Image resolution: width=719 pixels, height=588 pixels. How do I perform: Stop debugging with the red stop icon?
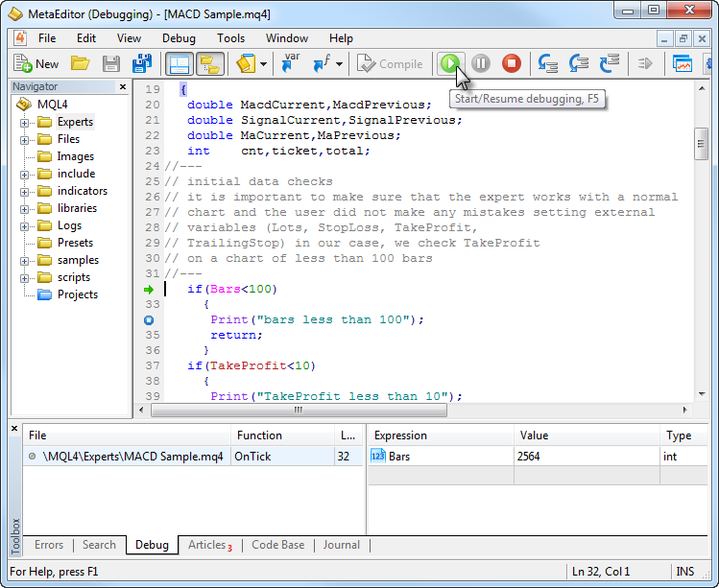(512, 64)
